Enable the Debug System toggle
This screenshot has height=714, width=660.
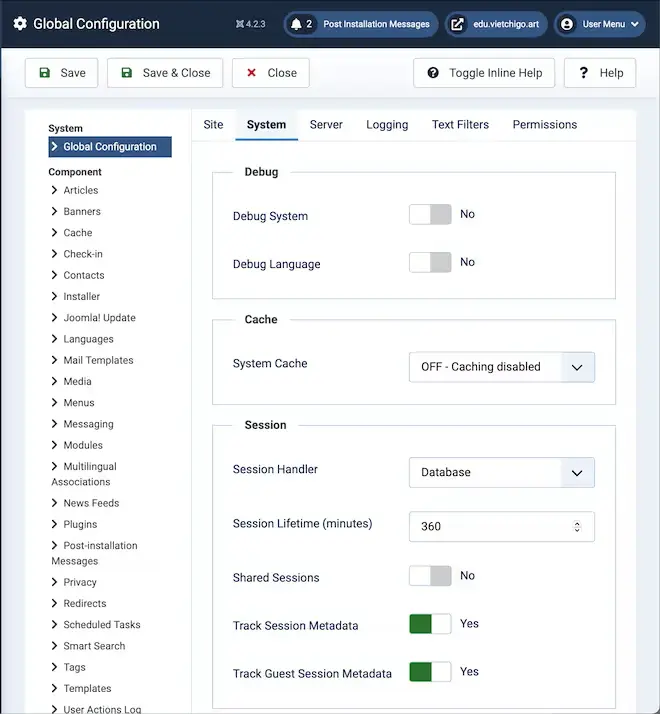(x=430, y=214)
